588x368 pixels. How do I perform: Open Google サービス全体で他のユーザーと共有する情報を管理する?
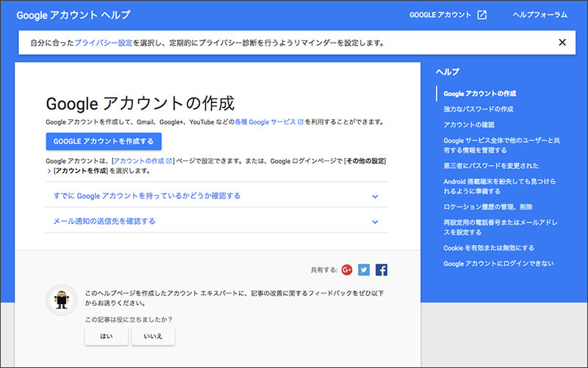[502, 145]
